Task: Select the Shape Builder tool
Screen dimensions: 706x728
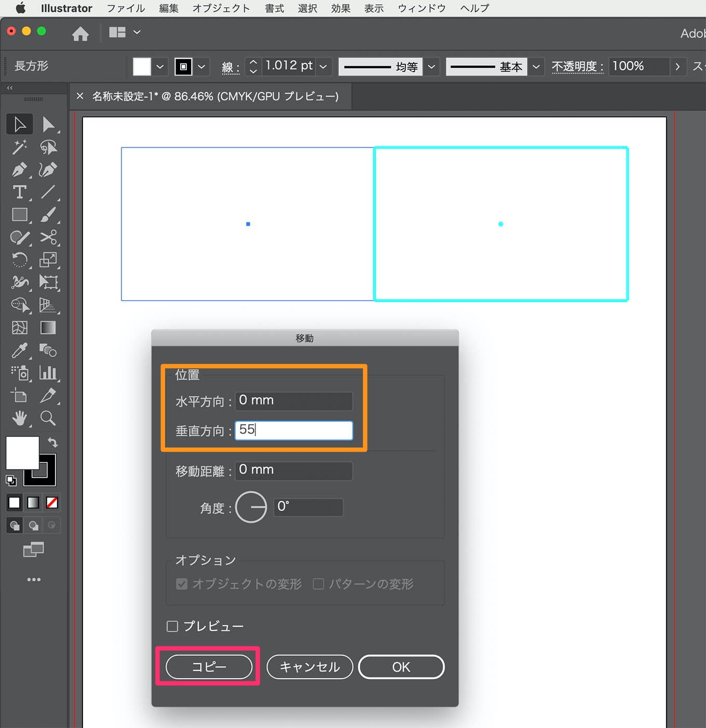Action: 20,305
